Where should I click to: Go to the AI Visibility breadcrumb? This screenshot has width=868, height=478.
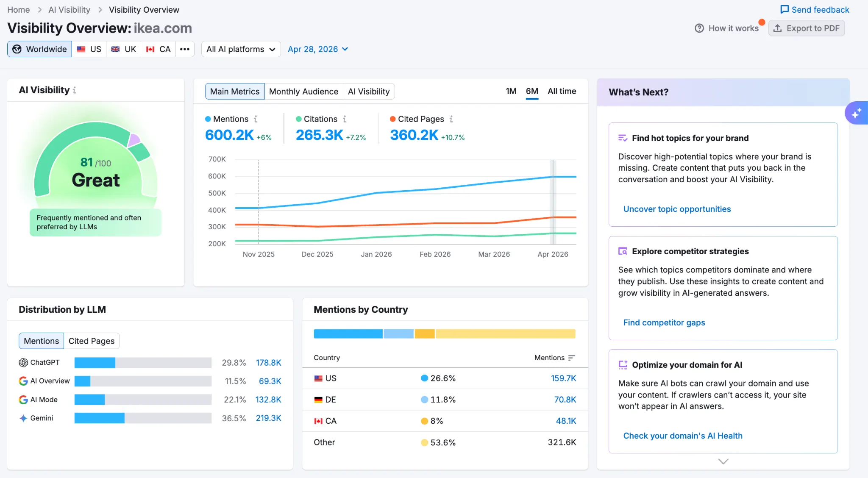[69, 10]
